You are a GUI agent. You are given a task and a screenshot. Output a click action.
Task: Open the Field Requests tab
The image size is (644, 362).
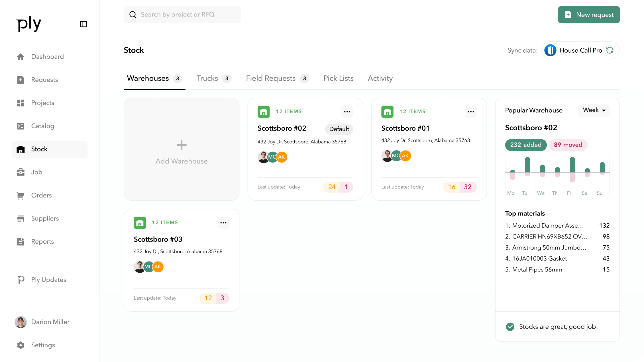point(271,78)
